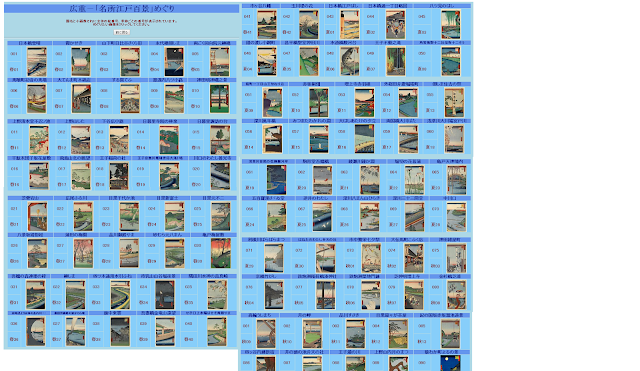The image size is (640, 371).
Task: Open print 054 thumbnail
Action: (408, 103)
